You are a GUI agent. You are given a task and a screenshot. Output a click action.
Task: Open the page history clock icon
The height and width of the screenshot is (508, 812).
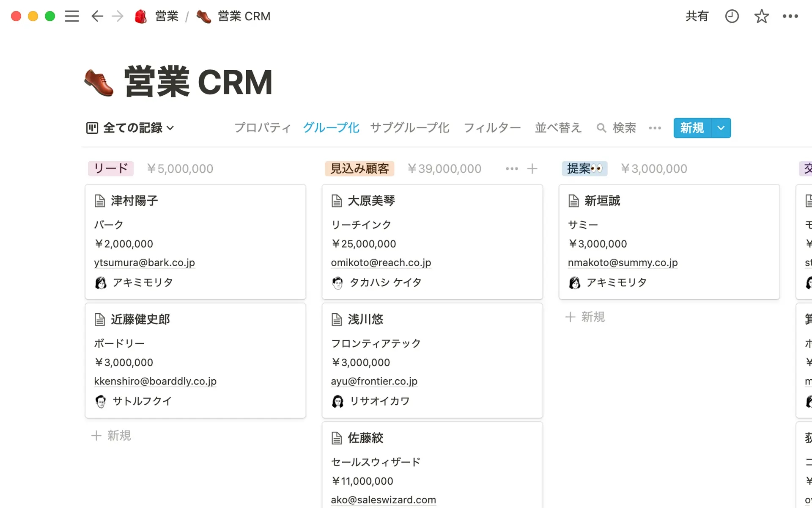[732, 16]
